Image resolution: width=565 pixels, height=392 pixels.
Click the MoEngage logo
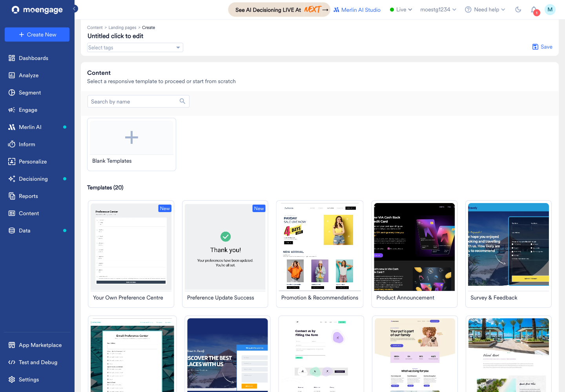click(x=37, y=10)
